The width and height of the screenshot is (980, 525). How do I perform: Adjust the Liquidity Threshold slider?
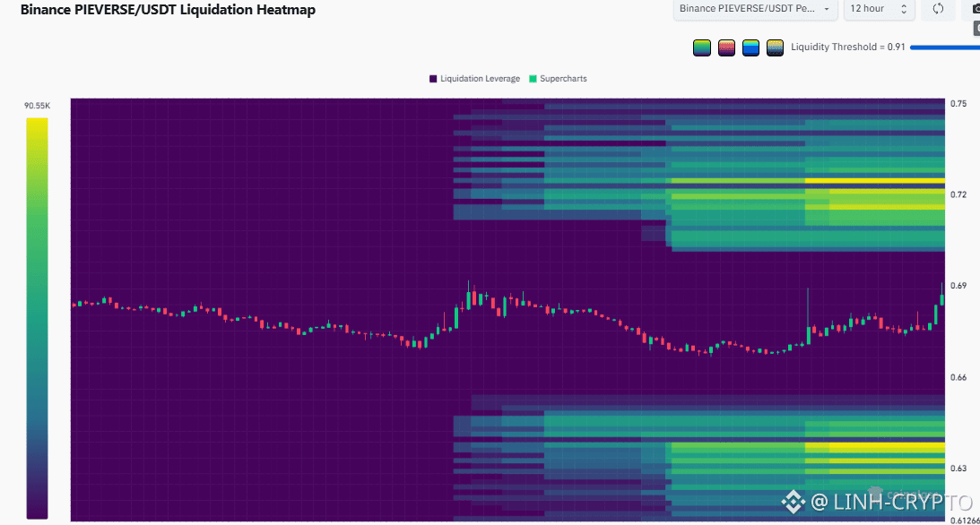tap(945, 47)
